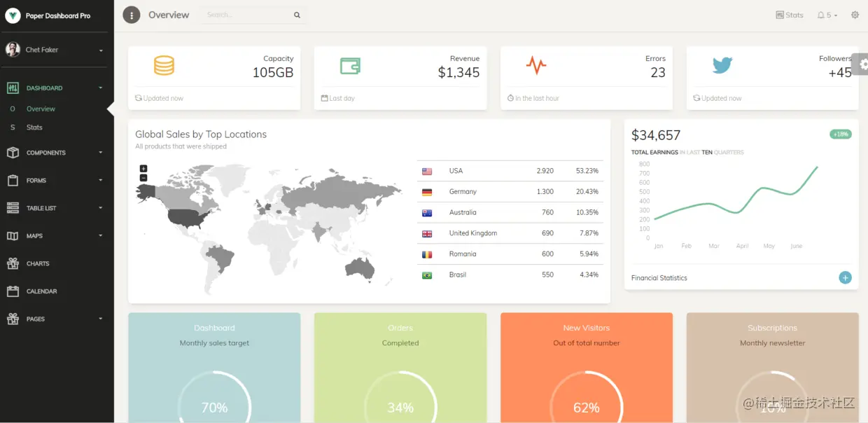Click the Financial Statistics plus button
868x423 pixels.
845,277
